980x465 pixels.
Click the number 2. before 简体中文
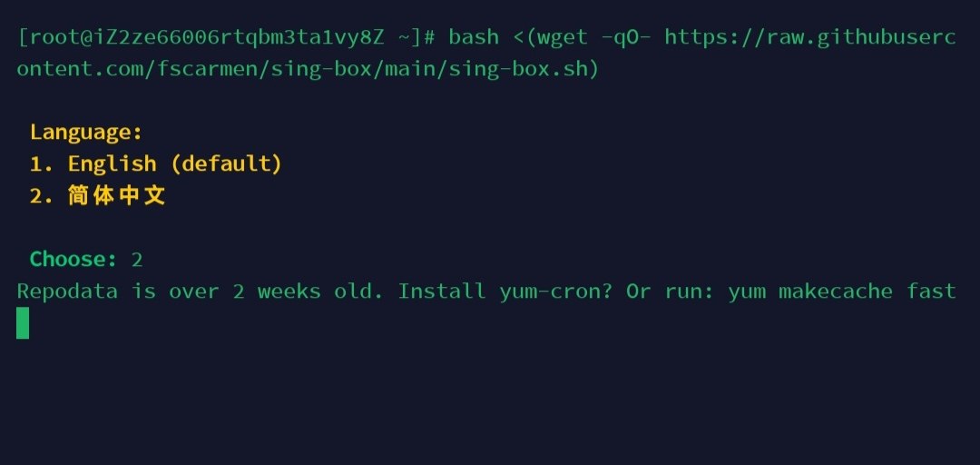pos(43,196)
